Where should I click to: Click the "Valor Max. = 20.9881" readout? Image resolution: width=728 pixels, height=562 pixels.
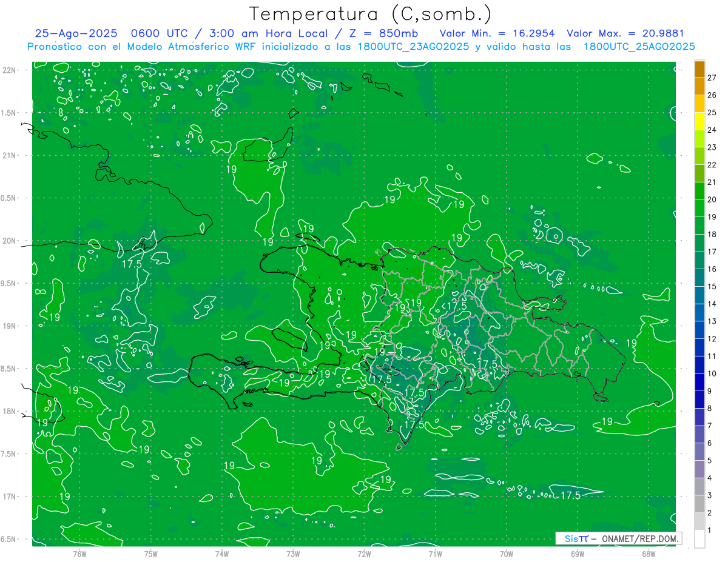click(625, 33)
